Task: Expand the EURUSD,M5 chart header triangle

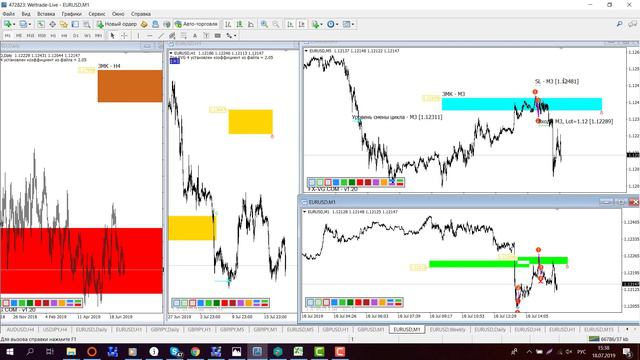Action: click(306, 51)
